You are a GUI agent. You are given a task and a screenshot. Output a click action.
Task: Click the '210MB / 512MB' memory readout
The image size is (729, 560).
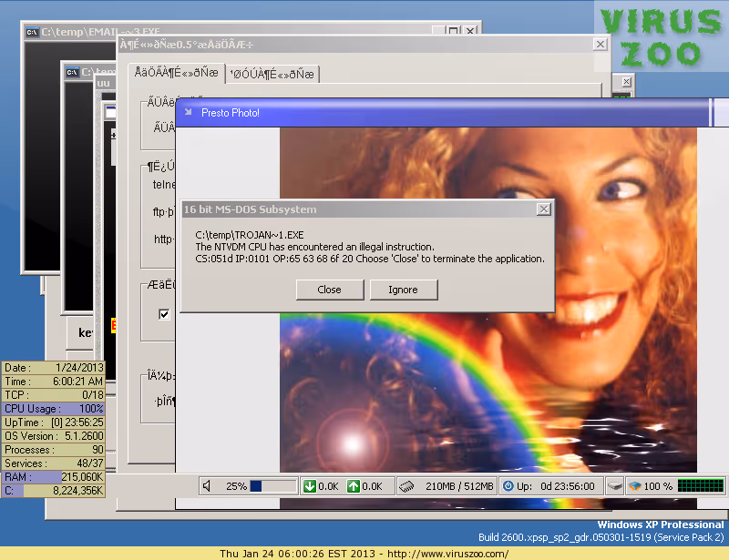point(459,486)
